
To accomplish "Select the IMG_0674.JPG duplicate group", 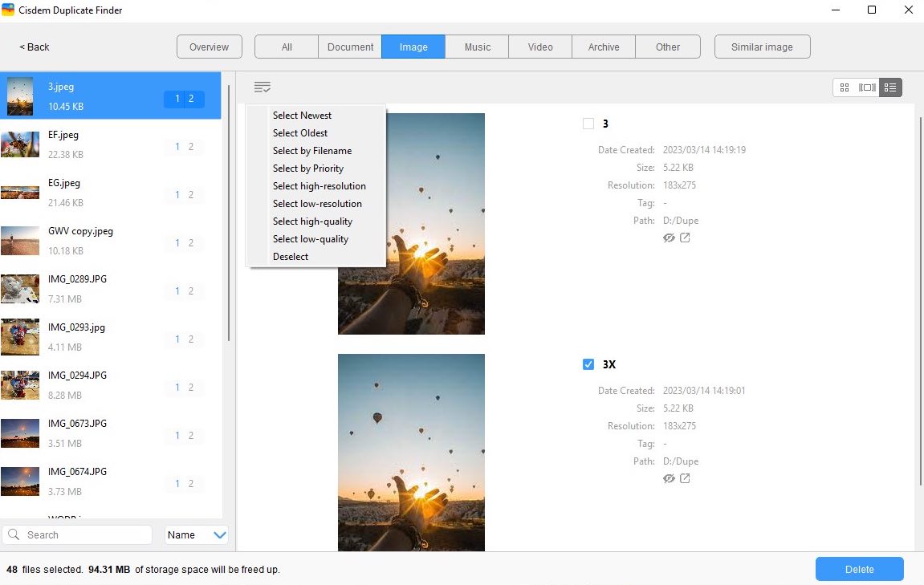I will tap(110, 481).
